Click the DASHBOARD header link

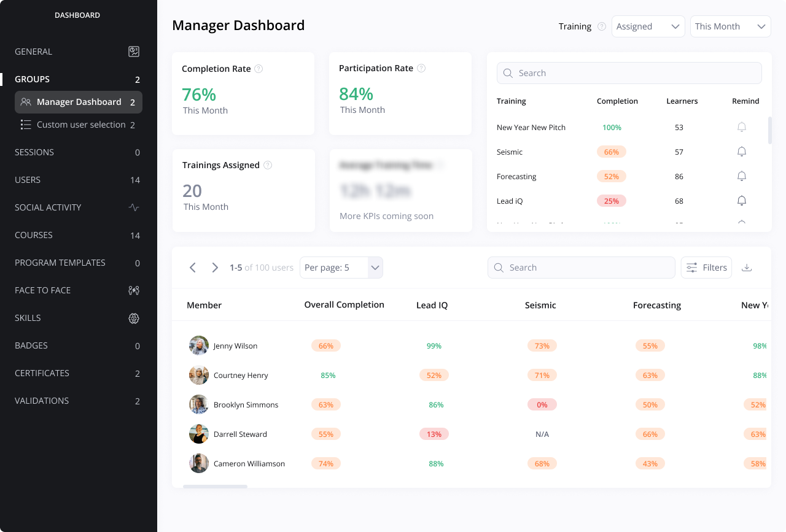(x=77, y=15)
